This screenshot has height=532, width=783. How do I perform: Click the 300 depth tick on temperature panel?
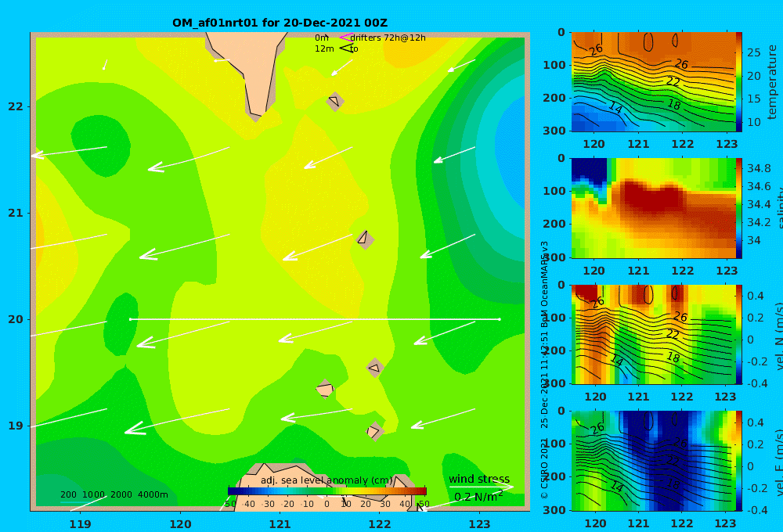click(x=554, y=131)
